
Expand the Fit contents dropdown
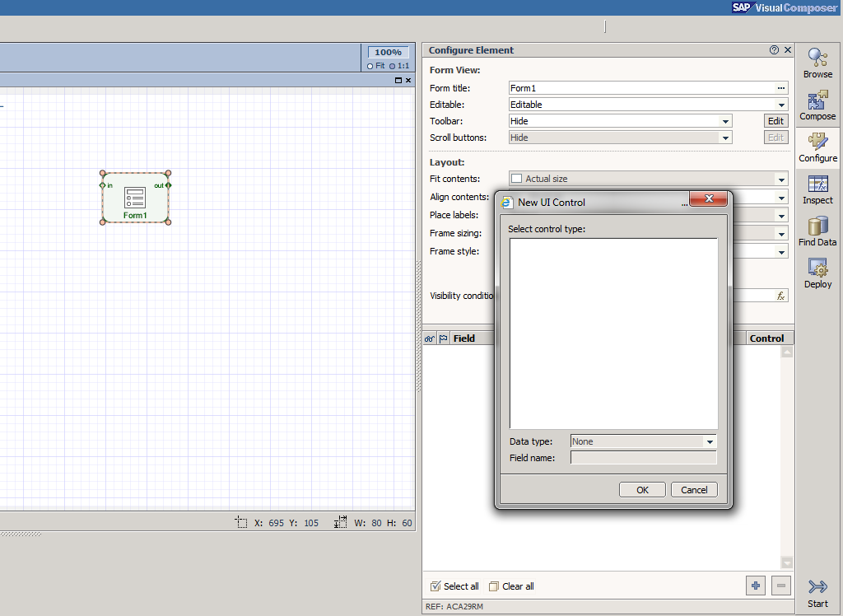(x=781, y=180)
